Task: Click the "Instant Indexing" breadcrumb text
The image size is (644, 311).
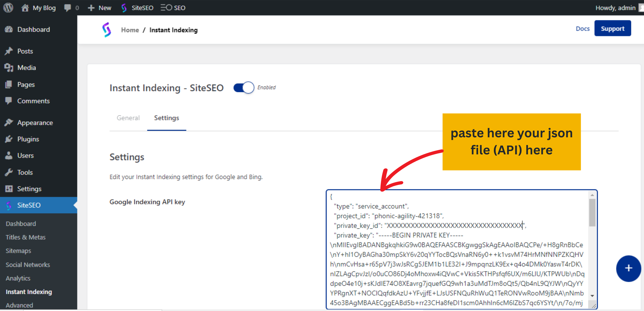Action: tap(173, 30)
